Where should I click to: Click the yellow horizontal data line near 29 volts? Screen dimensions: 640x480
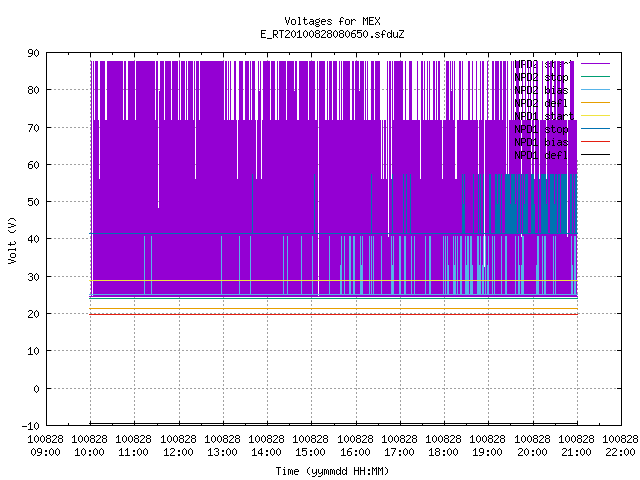333,281
